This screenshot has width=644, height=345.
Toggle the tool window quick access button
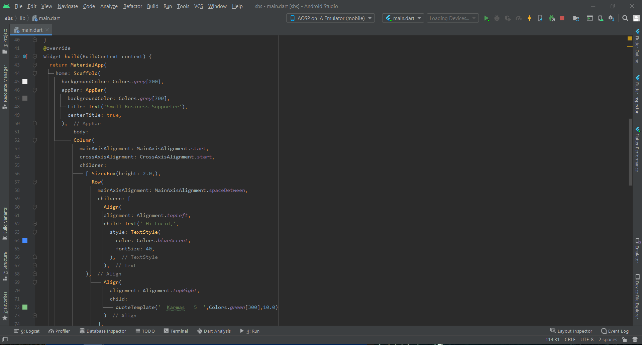[x=5, y=340]
